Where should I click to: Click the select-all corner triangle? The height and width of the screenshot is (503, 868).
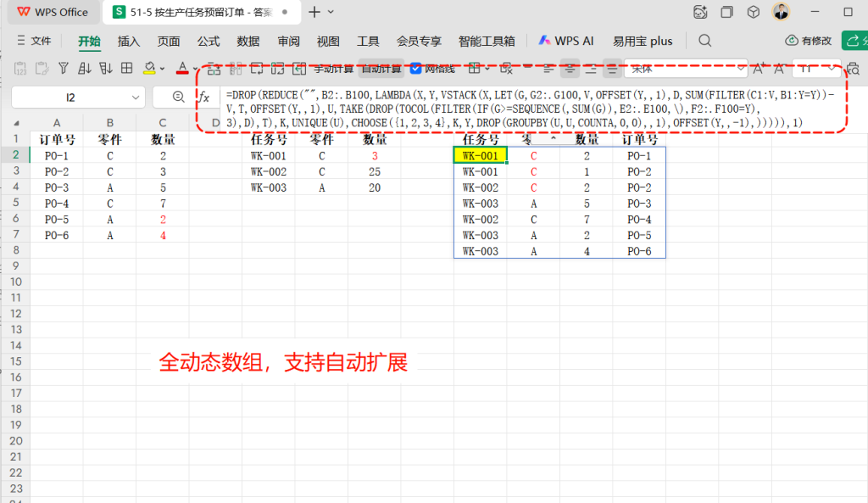16,123
